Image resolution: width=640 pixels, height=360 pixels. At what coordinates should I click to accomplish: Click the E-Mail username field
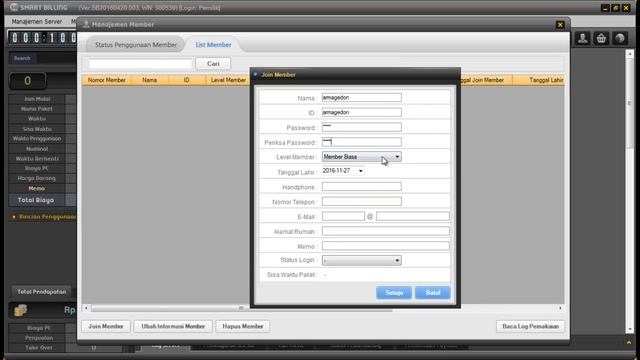tap(343, 216)
